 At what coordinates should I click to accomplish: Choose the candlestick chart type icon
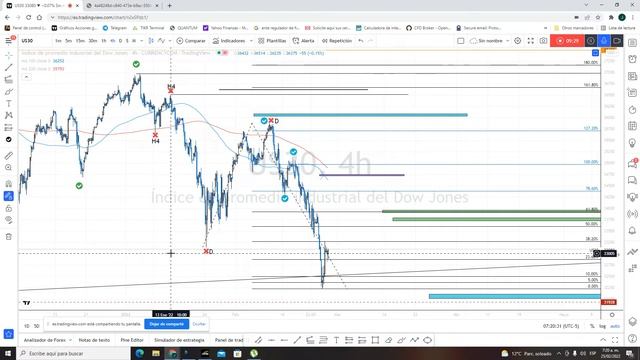pyautogui.click(x=151, y=41)
